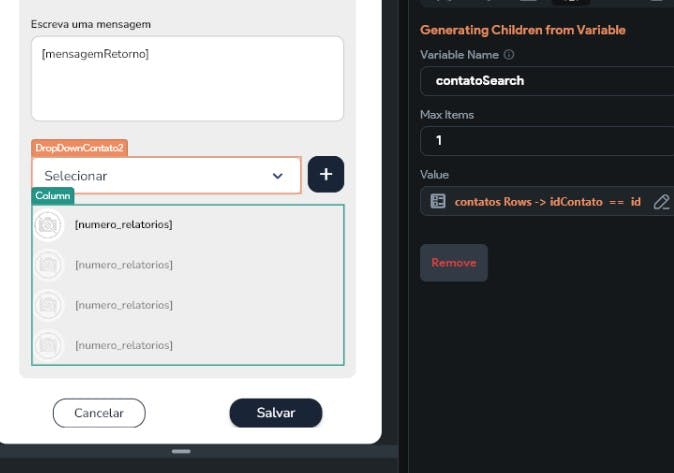Select the green Column widget label tag

(52, 196)
